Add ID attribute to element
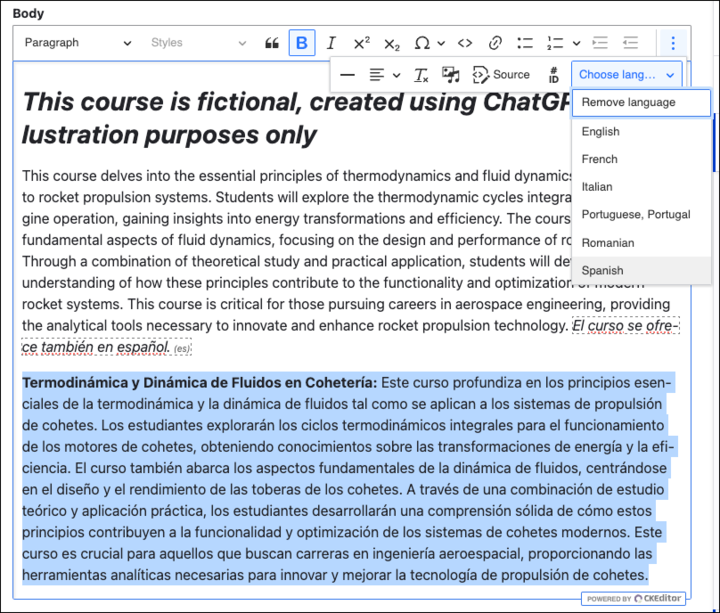Screen dimensions: 720x613 554,75
